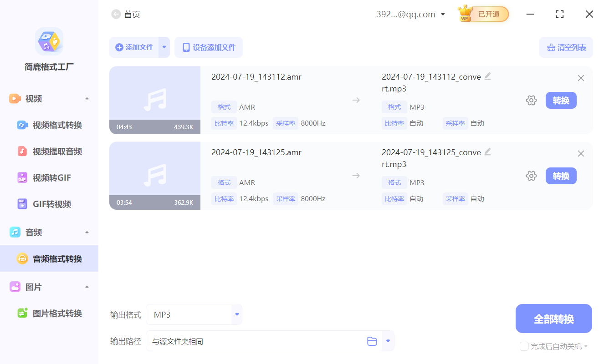Screen dimensions: 604x364
Task: Enable 完成后自动关机 shutdown option
Action: click(524, 346)
